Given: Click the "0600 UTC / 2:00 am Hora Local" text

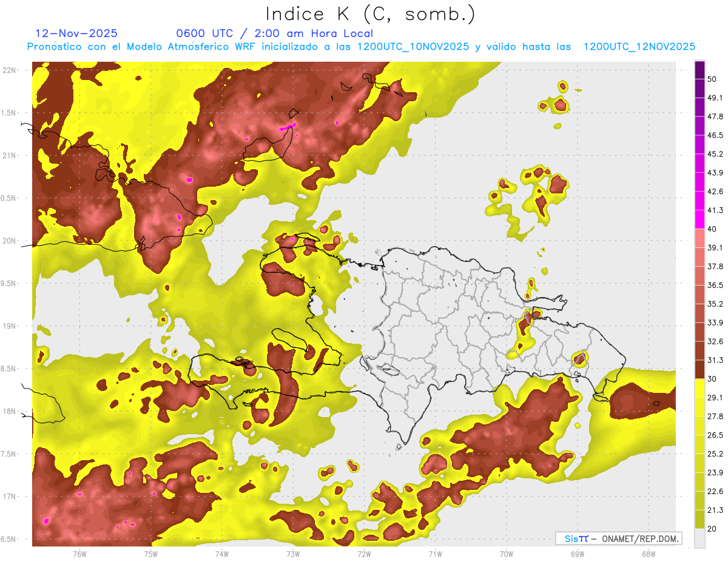Looking at the screenshot, I should coord(274,33).
